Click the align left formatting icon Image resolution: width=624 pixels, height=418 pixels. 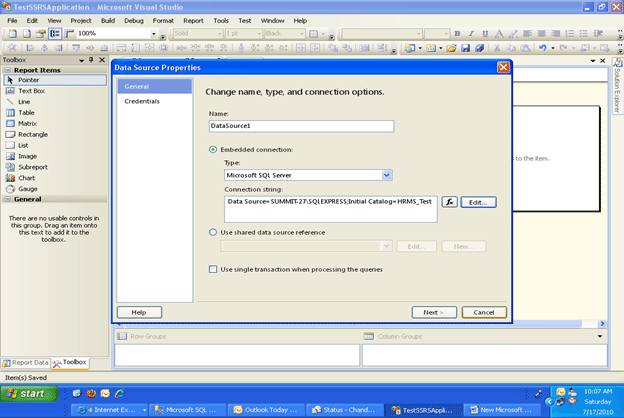[528, 34]
